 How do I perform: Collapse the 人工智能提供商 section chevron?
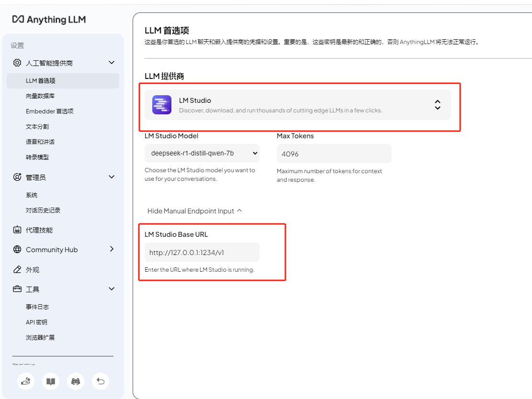[x=112, y=63]
